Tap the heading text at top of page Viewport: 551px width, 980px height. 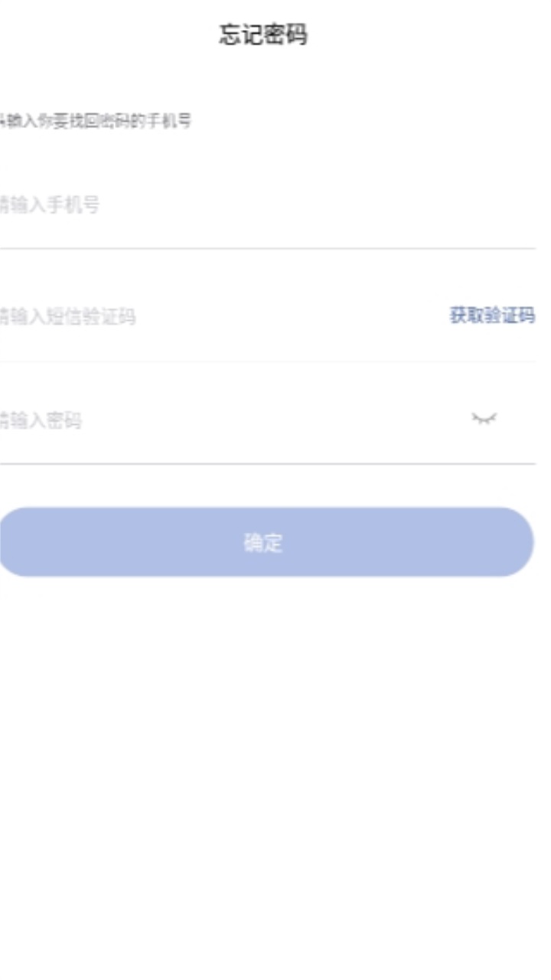(x=263, y=35)
